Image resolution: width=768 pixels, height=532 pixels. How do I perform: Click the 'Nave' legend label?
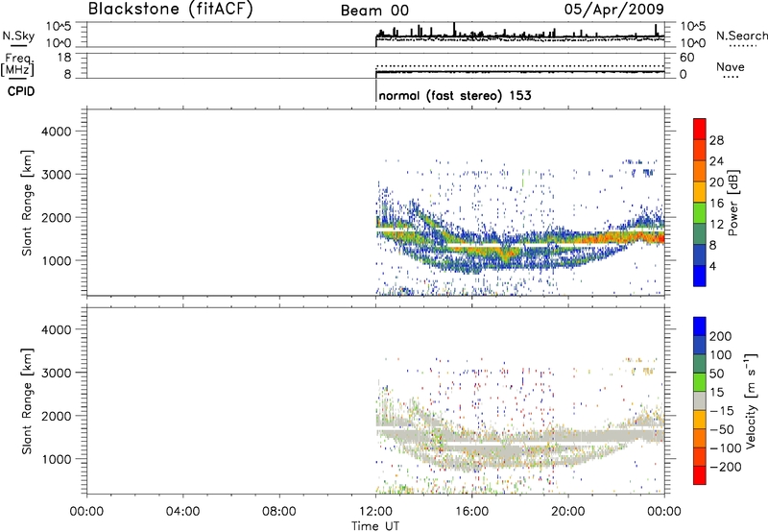[x=731, y=66]
